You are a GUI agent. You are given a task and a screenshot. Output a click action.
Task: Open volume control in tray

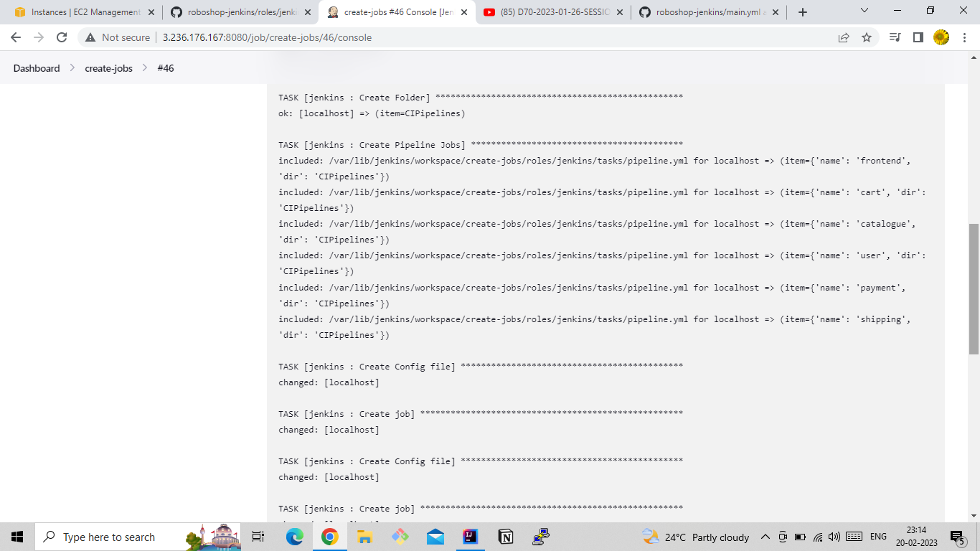(x=834, y=537)
